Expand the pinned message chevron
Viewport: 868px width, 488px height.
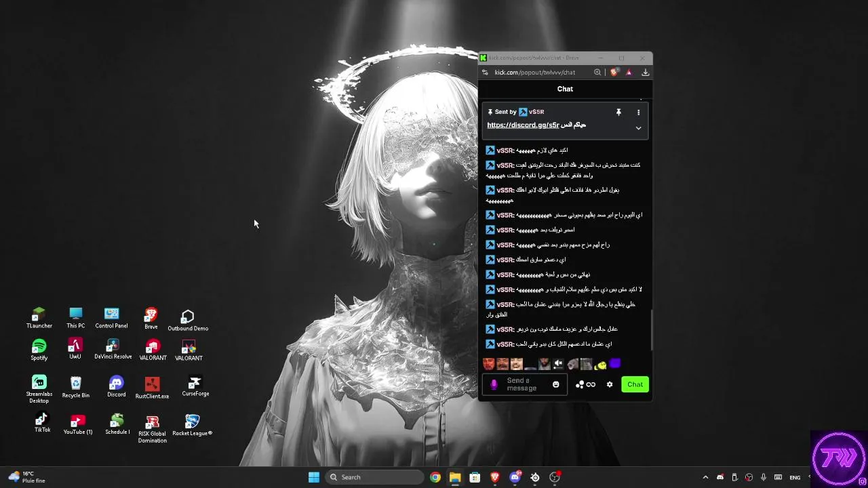(x=638, y=127)
